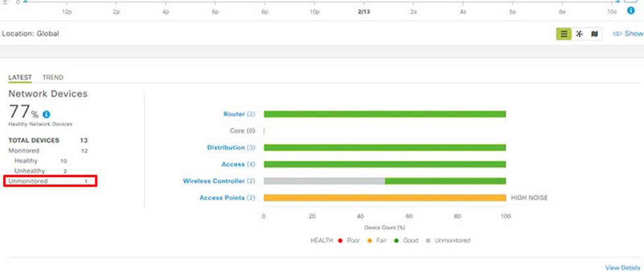This screenshot has height=272, width=644.
Task: Click info icon next to 77%
Action: pyautogui.click(x=46, y=114)
